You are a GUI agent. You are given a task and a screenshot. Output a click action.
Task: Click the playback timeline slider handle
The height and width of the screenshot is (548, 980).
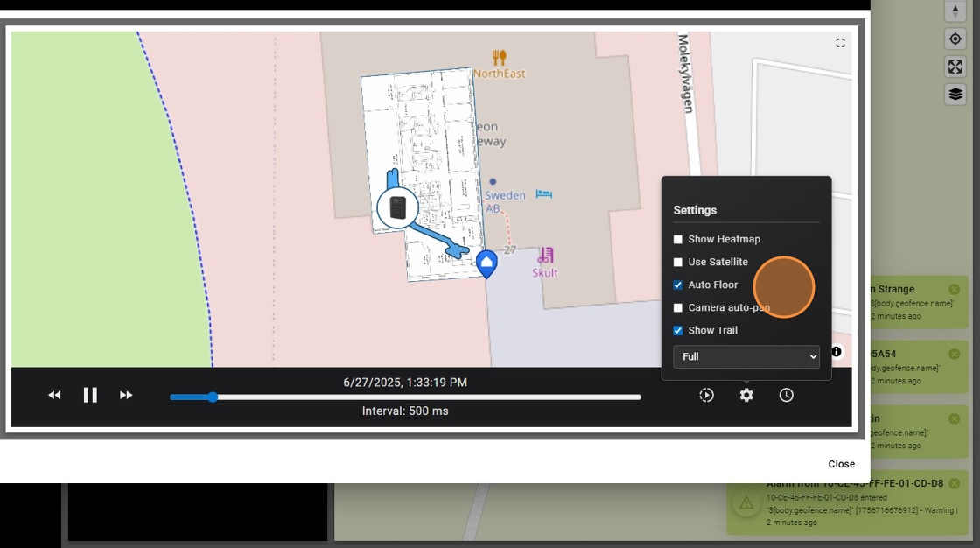pos(213,397)
